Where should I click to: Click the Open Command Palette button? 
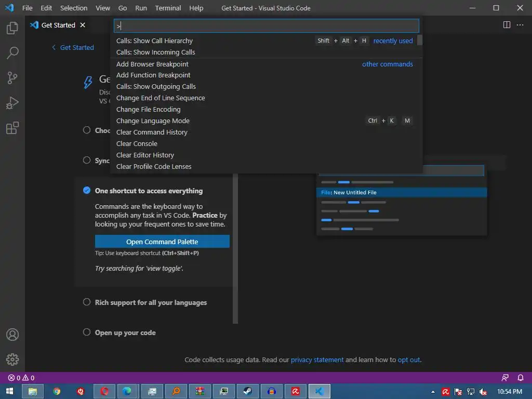pos(162,242)
